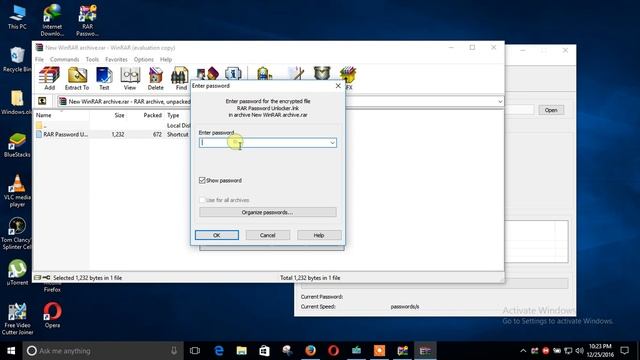Show hidden system tray icons chevron
This screenshot has width=640, height=360.
(523, 351)
